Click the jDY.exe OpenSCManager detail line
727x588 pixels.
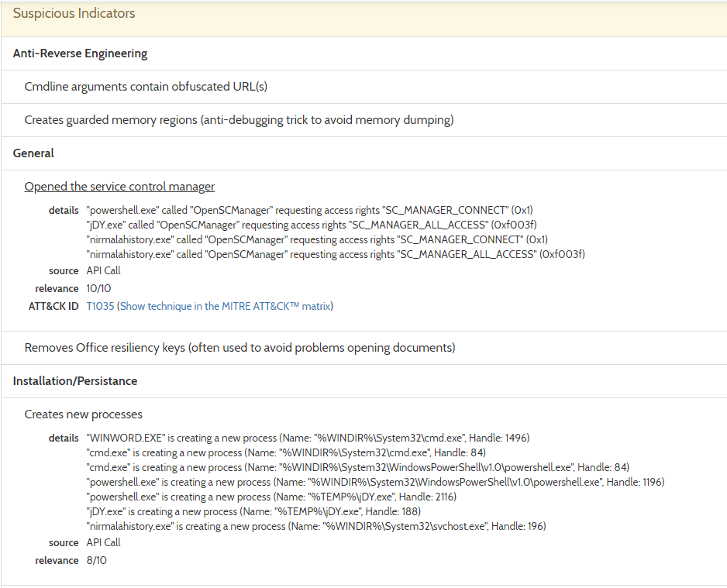312,225
